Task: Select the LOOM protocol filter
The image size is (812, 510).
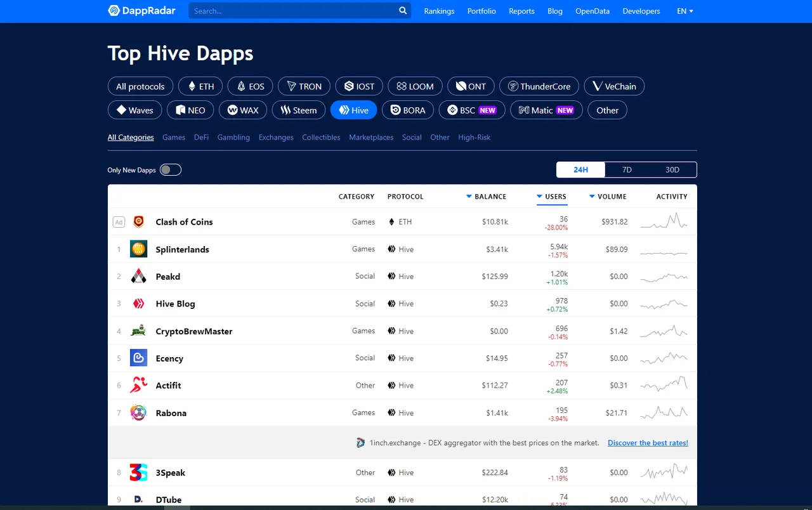Action: coord(415,86)
